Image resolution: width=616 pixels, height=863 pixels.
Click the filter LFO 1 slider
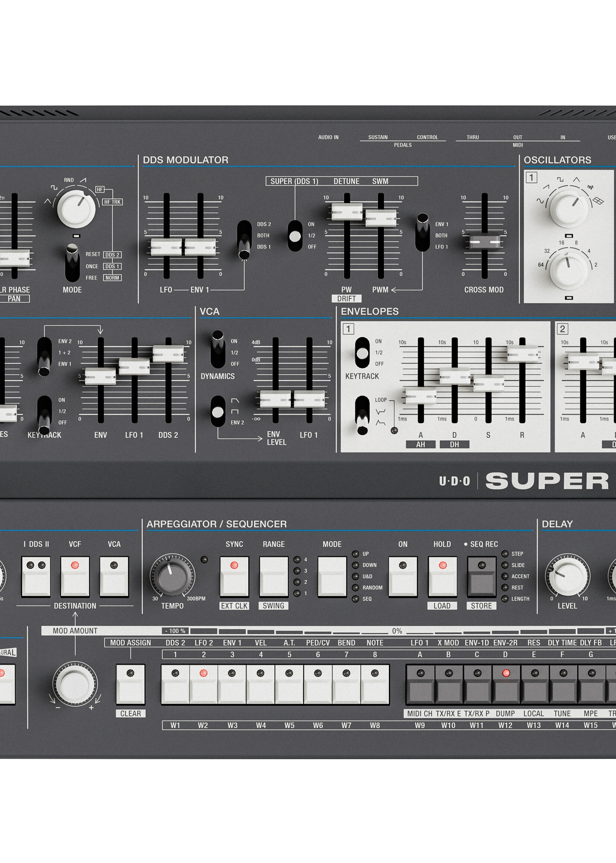[134, 366]
